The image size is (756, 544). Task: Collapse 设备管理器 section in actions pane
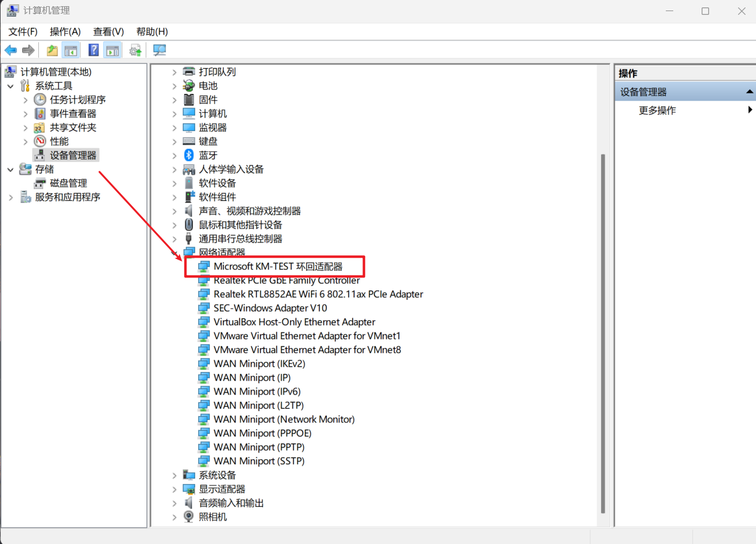click(750, 91)
